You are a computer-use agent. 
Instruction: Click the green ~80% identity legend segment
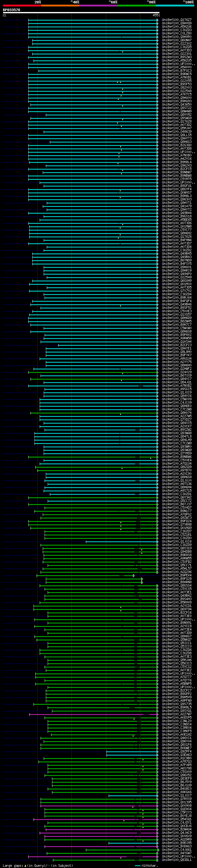click(137, 6)
